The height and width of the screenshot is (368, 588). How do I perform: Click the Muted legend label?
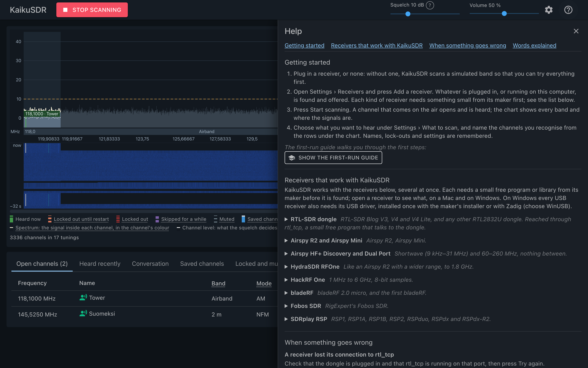click(x=227, y=219)
